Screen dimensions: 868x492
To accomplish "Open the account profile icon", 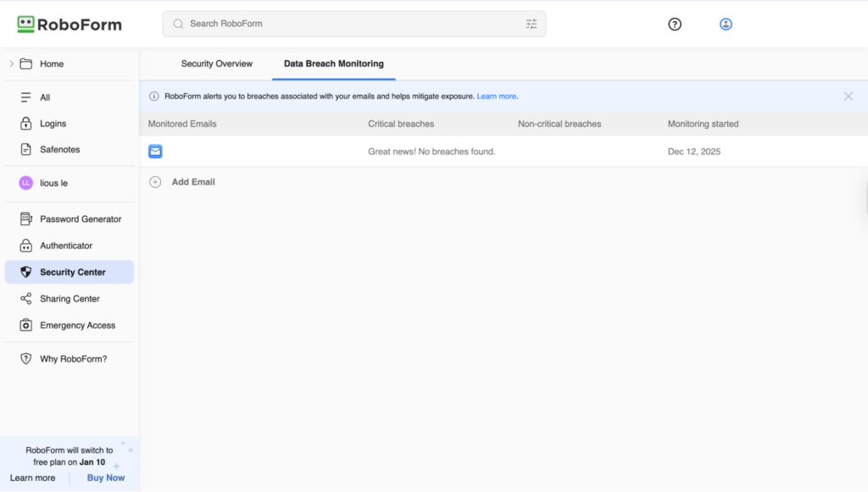I will point(726,25).
